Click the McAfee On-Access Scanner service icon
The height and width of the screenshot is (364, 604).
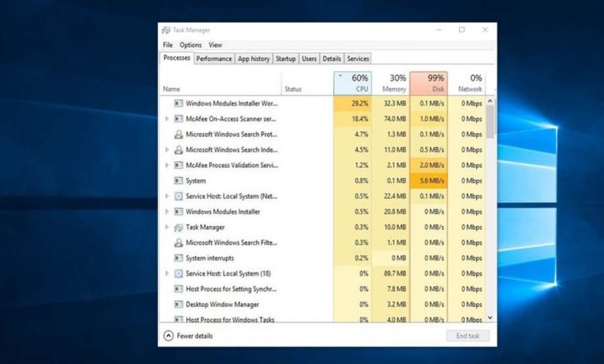[178, 118]
